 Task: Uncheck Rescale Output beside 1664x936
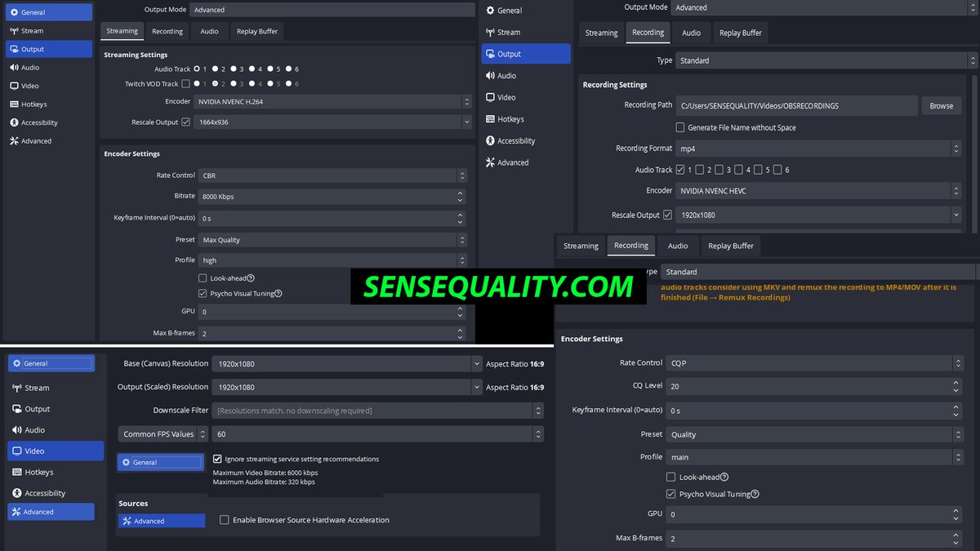click(x=186, y=122)
